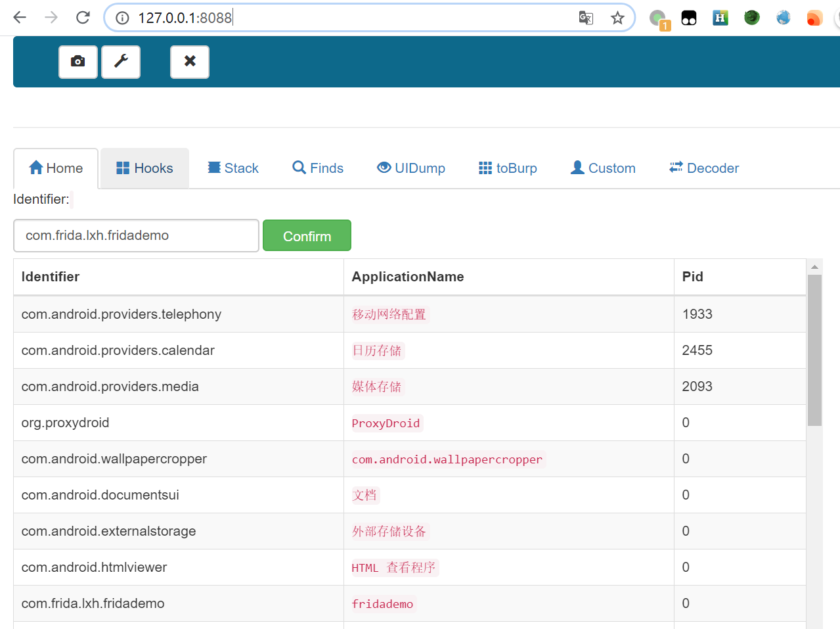Screen dimensions: 840x629
Task: Select org.proxydroid identifier
Action: [x=65, y=423]
